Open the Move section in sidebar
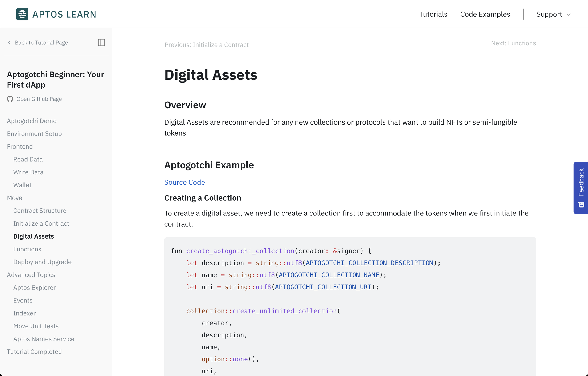 click(x=14, y=198)
